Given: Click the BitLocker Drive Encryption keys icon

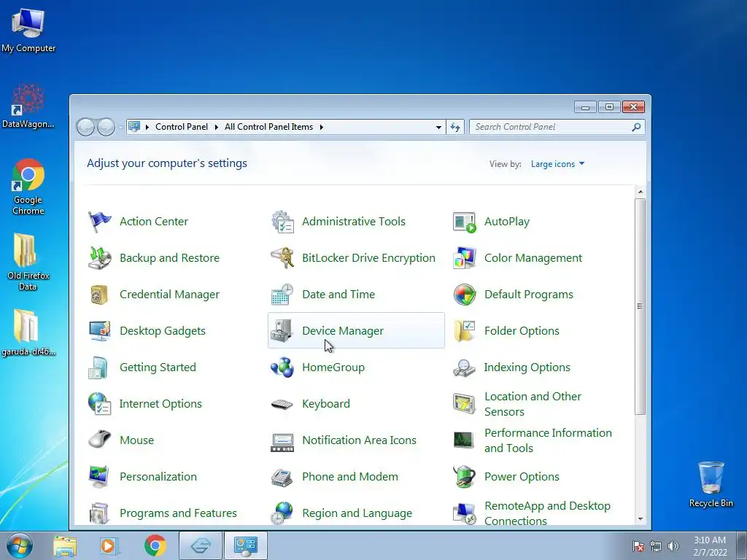Looking at the screenshot, I should [x=282, y=258].
